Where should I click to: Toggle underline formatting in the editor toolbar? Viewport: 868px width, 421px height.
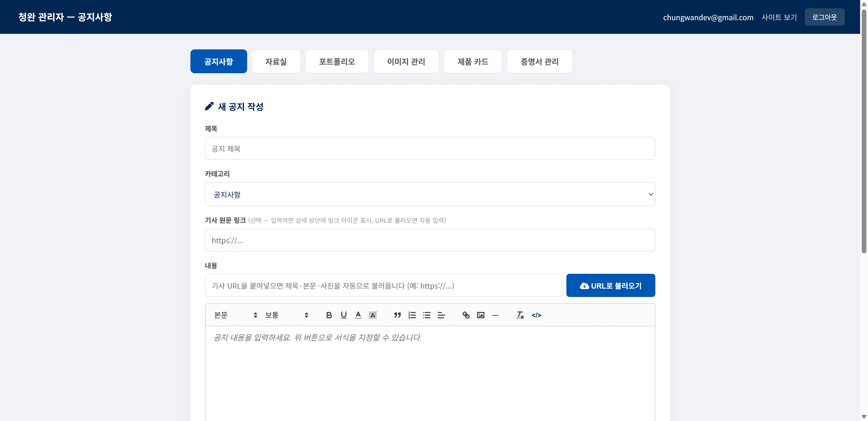click(x=343, y=315)
